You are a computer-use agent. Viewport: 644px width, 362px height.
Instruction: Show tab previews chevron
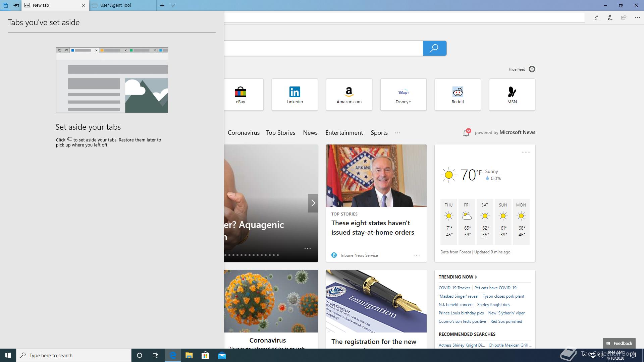[x=173, y=5]
